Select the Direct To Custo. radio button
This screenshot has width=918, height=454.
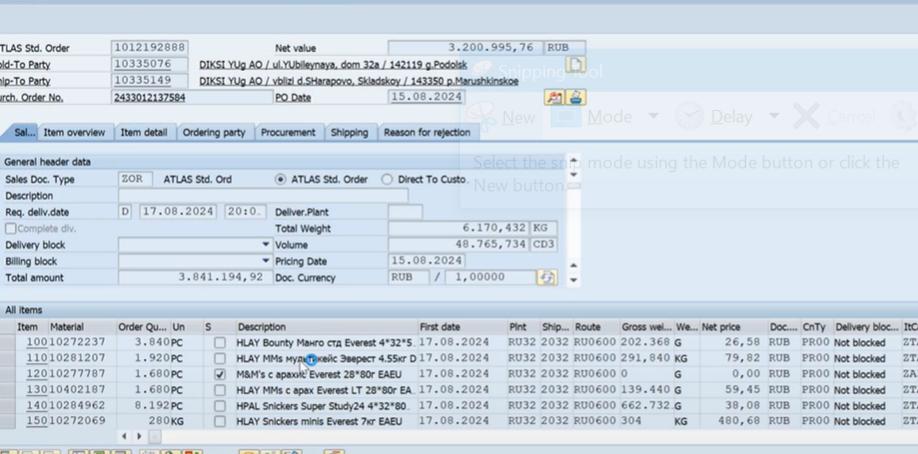point(386,180)
